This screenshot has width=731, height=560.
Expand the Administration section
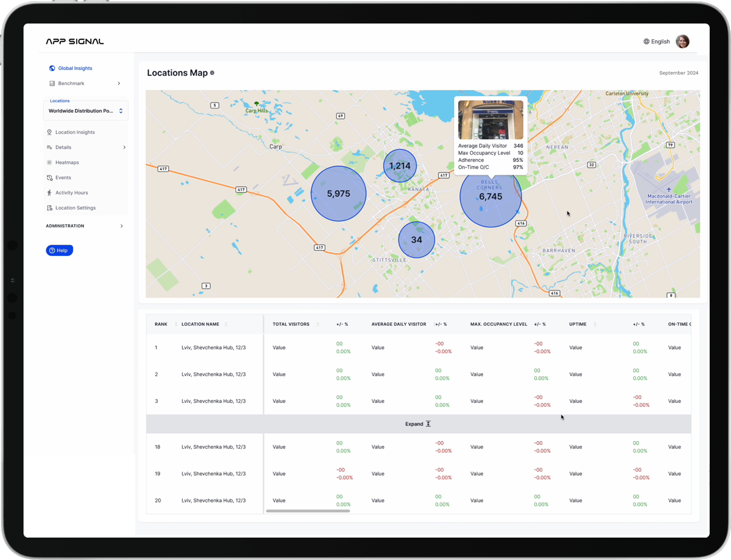pyautogui.click(x=121, y=225)
